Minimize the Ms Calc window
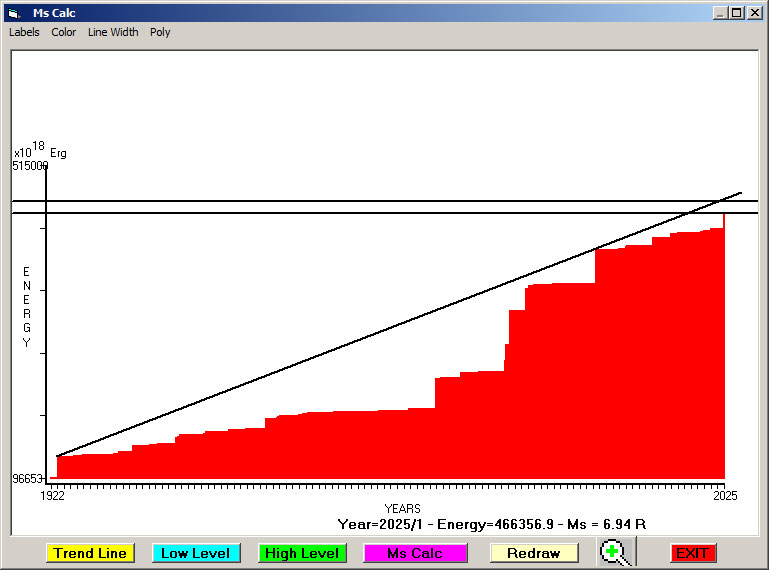The height and width of the screenshot is (570, 769). click(721, 13)
